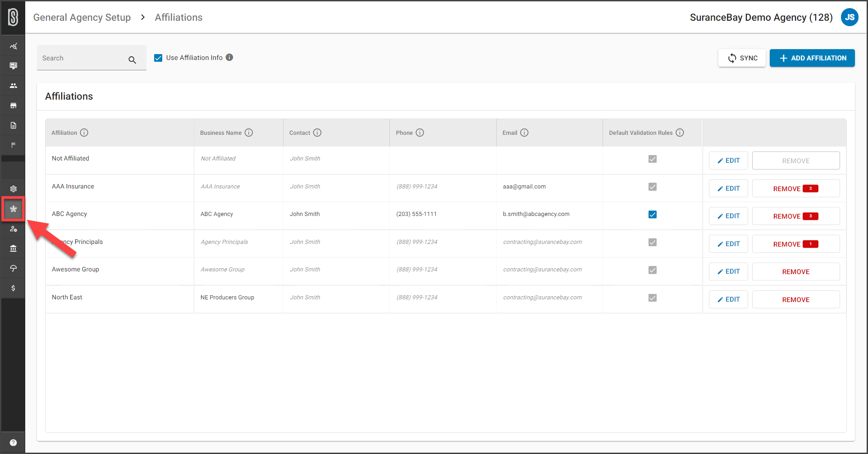Toggle validation rules checkbox for Agency Principals
The width and height of the screenshot is (868, 454).
[652, 242]
